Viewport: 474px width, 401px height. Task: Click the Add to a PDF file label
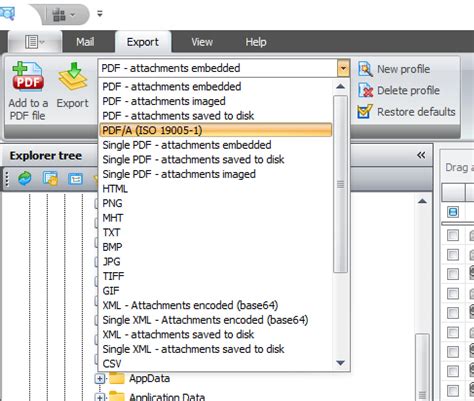click(x=28, y=109)
